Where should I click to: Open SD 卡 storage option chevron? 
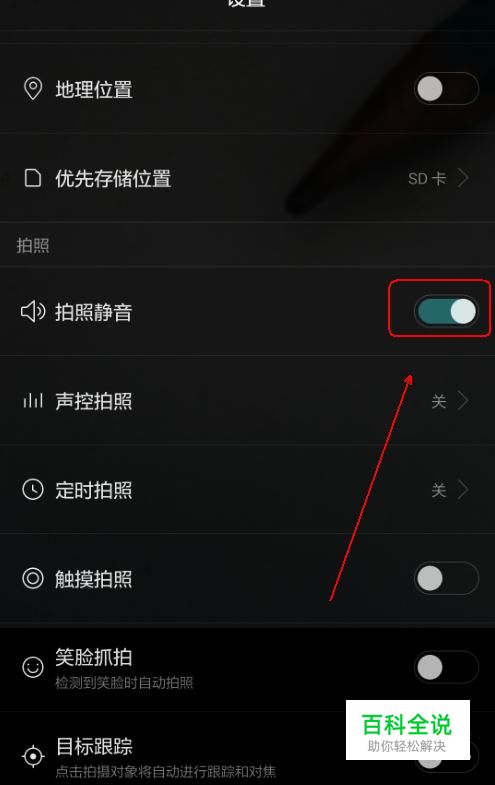(x=463, y=178)
